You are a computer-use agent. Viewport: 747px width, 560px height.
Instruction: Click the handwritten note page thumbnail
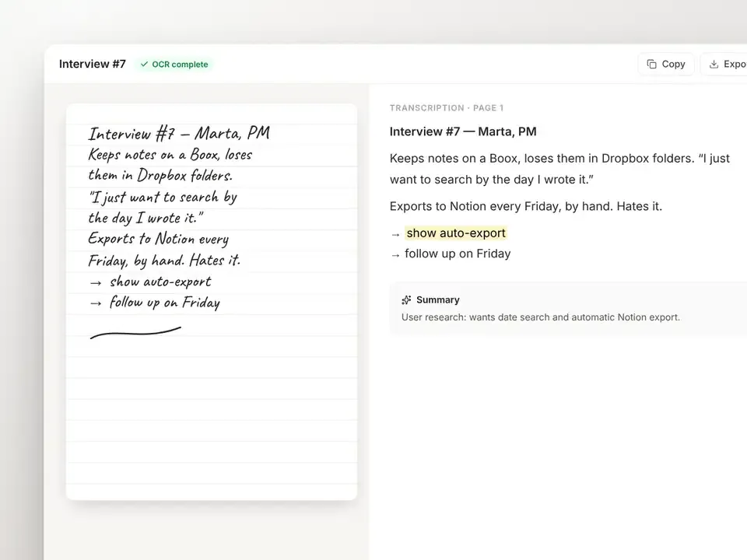212,302
